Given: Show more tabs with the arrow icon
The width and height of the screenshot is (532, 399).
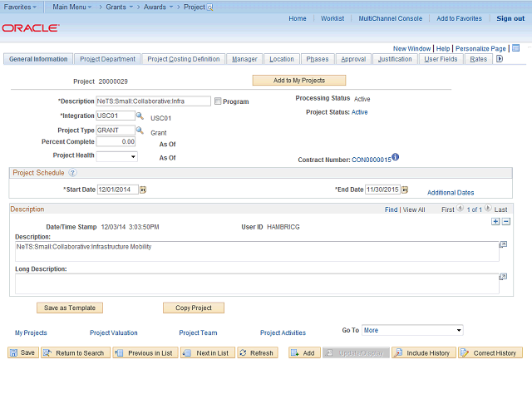Looking at the screenshot, I should pos(500,59).
